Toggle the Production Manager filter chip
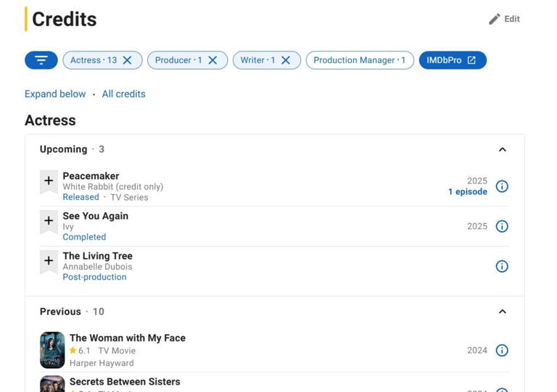The width and height of the screenshot is (557, 392). [360, 60]
